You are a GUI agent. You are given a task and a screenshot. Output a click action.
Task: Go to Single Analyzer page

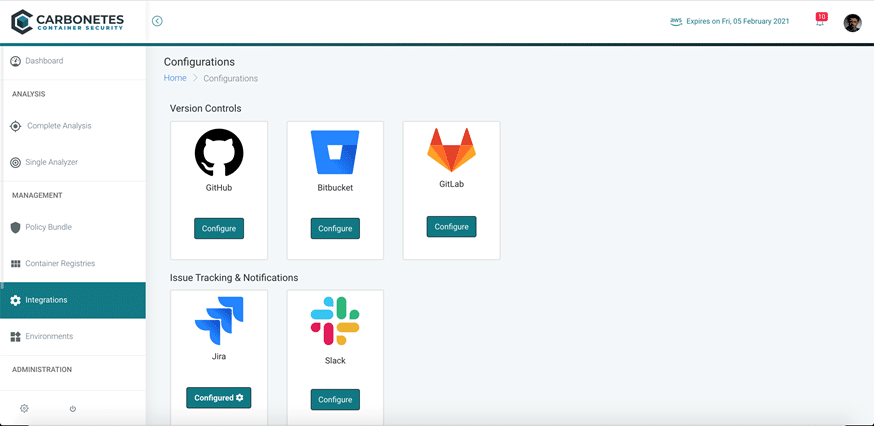pyautogui.click(x=73, y=162)
